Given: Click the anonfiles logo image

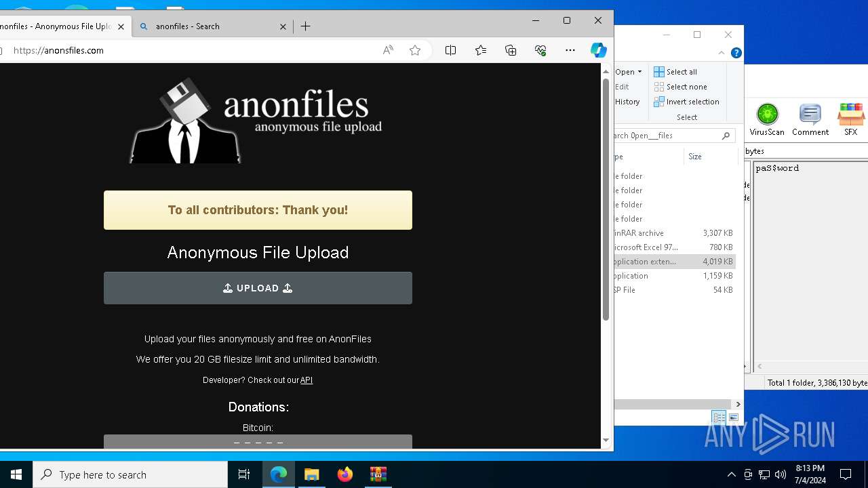Looking at the screenshot, I should coord(256,120).
